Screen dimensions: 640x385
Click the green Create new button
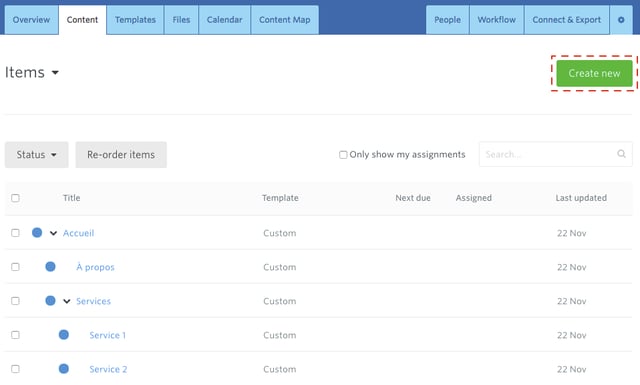click(594, 73)
